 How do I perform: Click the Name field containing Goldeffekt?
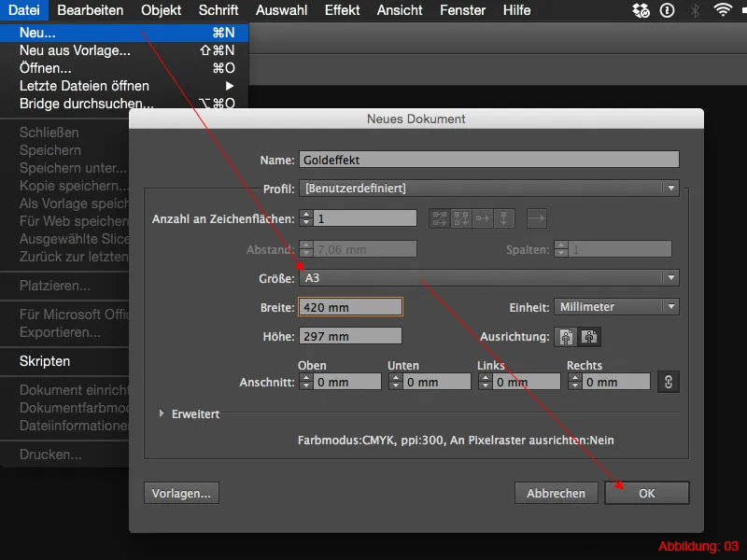coord(488,160)
